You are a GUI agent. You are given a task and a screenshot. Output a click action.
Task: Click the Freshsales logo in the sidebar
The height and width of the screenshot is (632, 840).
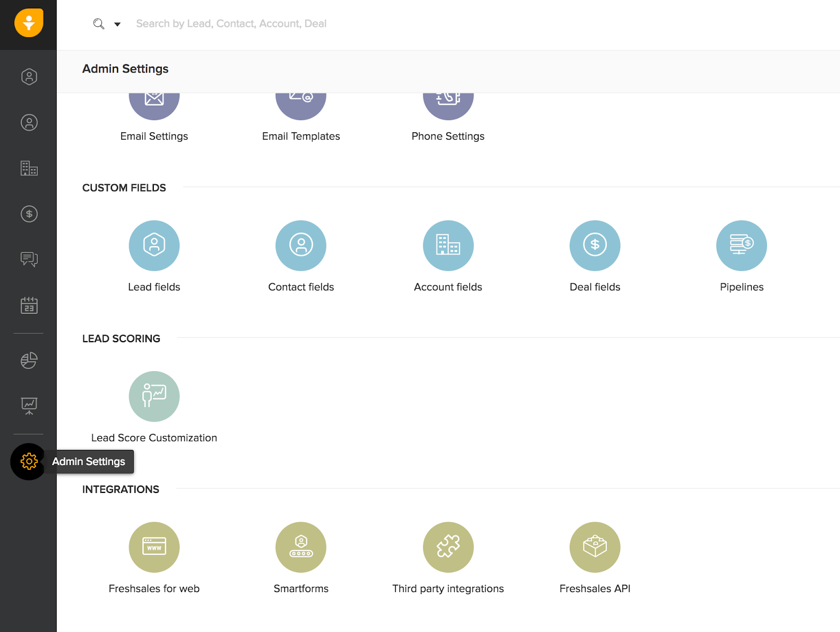pyautogui.click(x=29, y=23)
